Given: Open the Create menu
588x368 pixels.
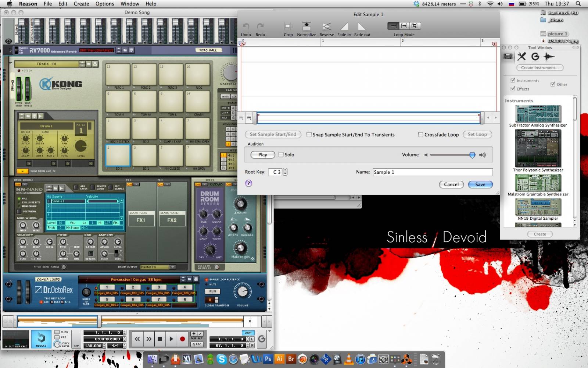Looking at the screenshot, I should (x=81, y=4).
